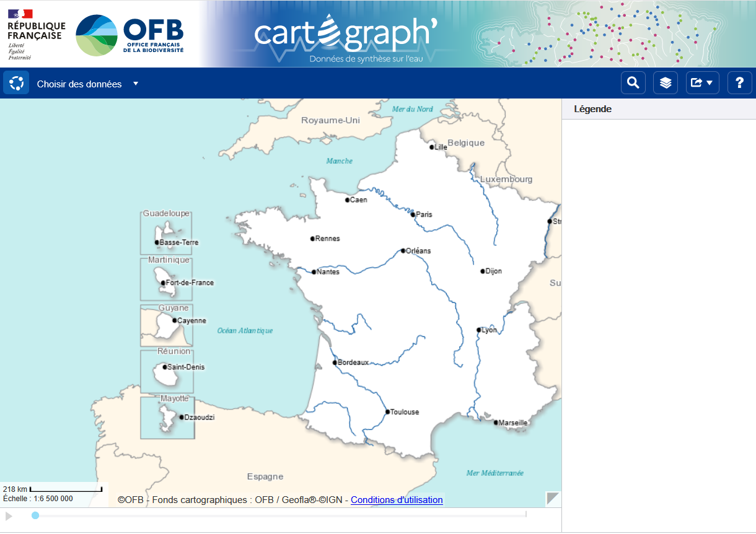Open the map layers stack icon
The width and height of the screenshot is (756, 534).
pyautogui.click(x=666, y=83)
